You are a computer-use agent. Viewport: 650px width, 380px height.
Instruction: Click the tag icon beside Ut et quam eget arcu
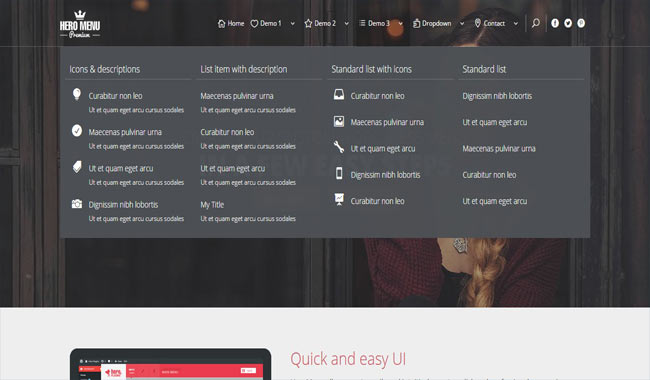pos(77,167)
